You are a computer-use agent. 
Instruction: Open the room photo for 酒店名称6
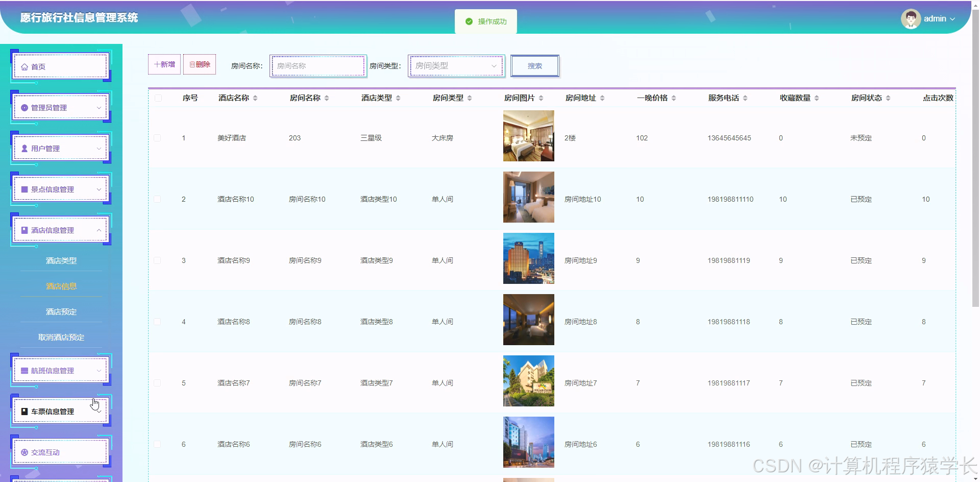click(529, 442)
